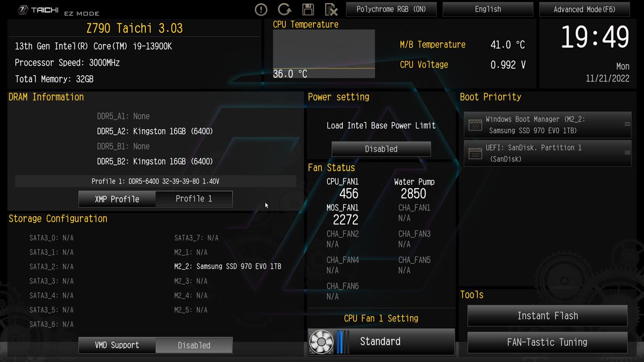Launch Instant Flash tool
The image size is (644, 362).
(x=547, y=316)
